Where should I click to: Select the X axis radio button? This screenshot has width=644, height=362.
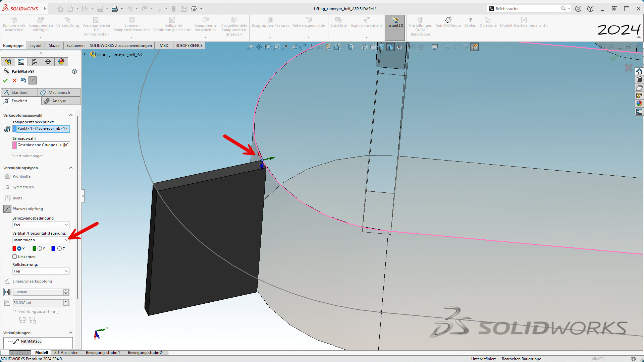click(x=19, y=249)
